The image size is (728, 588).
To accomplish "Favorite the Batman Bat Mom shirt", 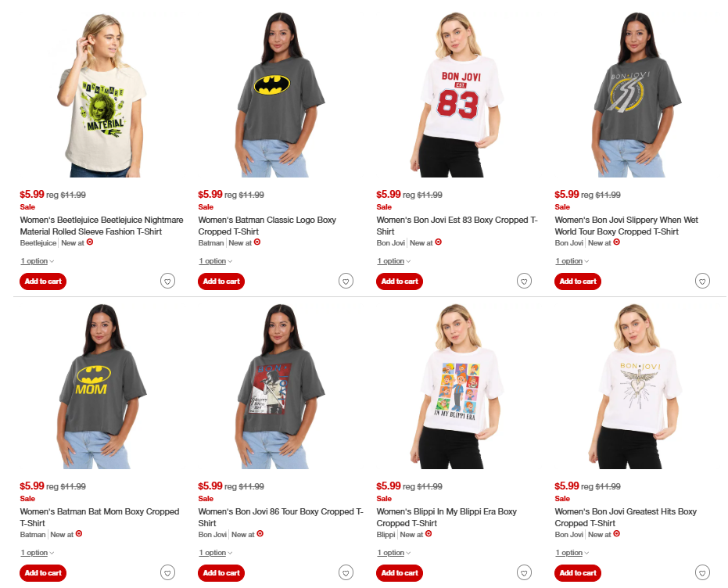I will pos(167,572).
